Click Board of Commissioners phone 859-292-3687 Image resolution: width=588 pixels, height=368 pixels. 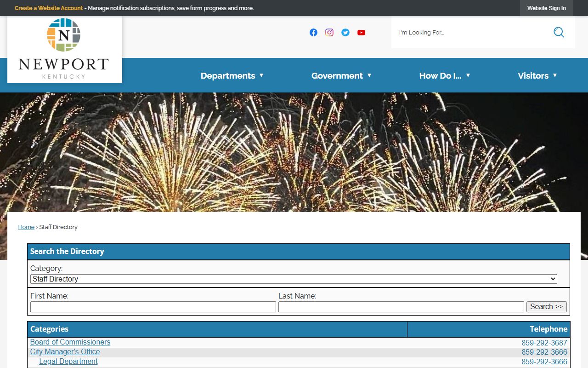[x=544, y=343]
